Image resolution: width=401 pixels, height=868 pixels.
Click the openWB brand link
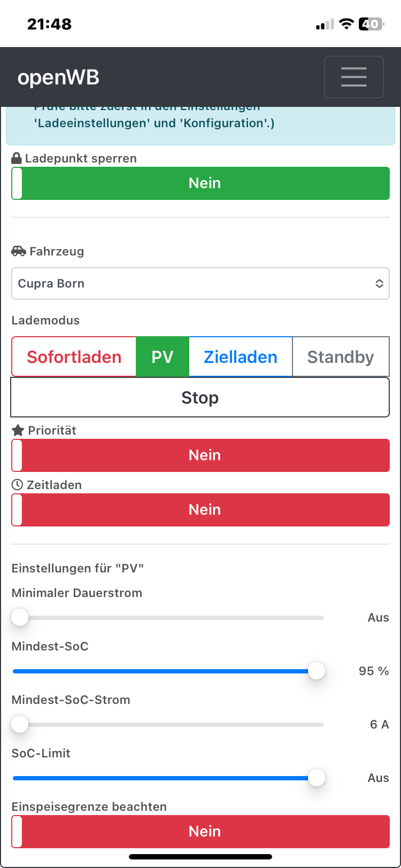coord(58,77)
